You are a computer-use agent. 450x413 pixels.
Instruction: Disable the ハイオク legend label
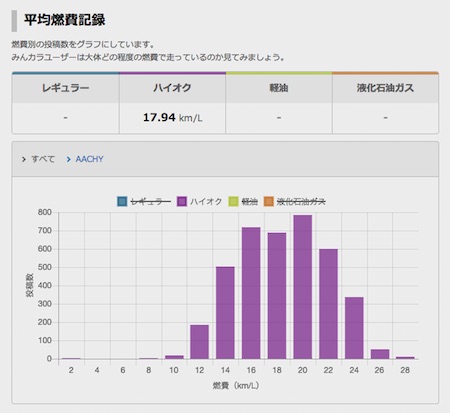point(206,201)
